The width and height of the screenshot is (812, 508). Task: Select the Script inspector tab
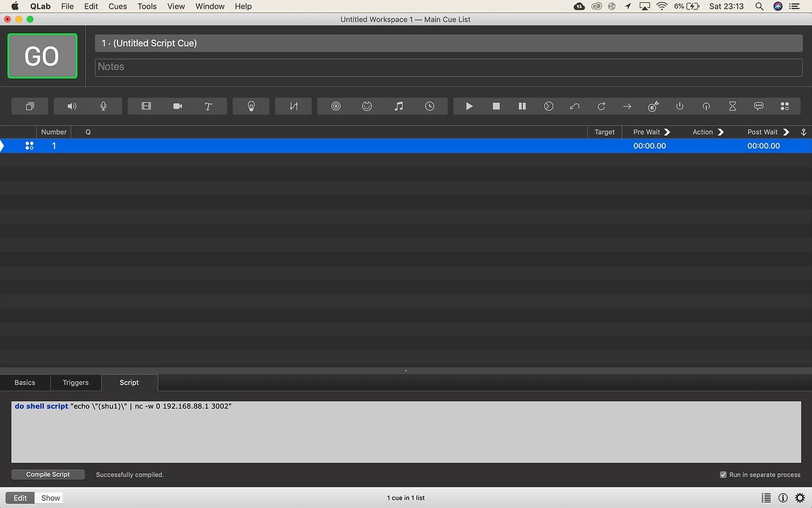coord(129,383)
